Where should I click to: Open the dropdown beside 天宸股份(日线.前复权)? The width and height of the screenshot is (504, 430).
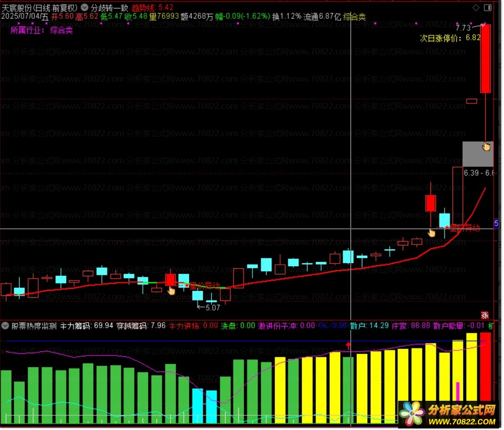pyautogui.click(x=85, y=7)
